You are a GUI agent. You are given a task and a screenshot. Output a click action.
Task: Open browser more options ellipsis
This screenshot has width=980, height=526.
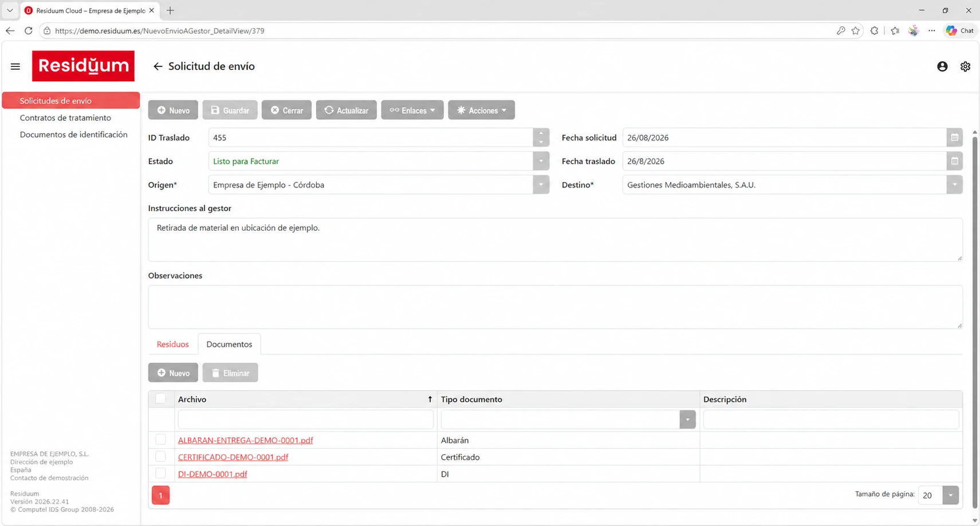(932, 31)
